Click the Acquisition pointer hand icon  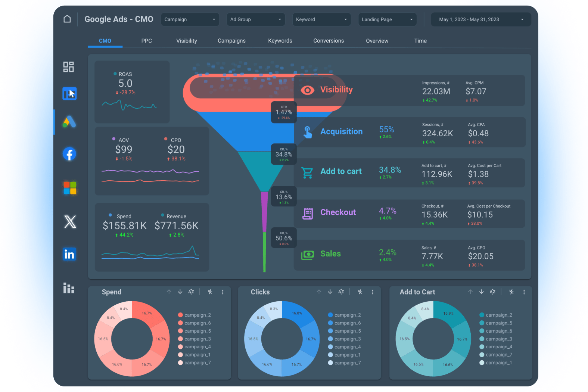pos(308,132)
